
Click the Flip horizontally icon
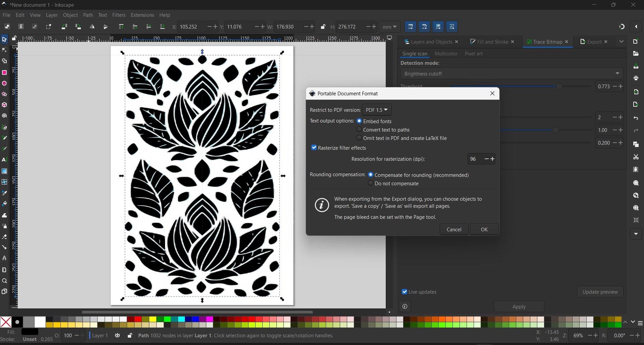[x=92, y=27]
